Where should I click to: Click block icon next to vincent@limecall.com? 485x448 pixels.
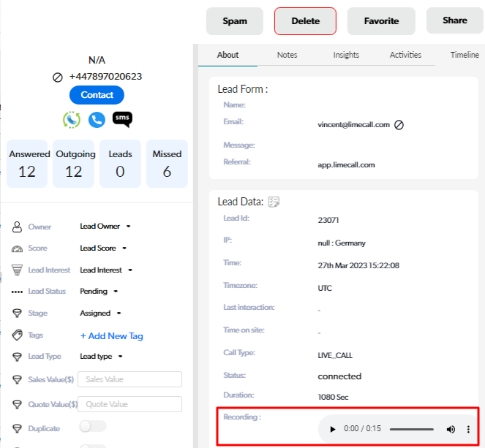pyautogui.click(x=399, y=125)
